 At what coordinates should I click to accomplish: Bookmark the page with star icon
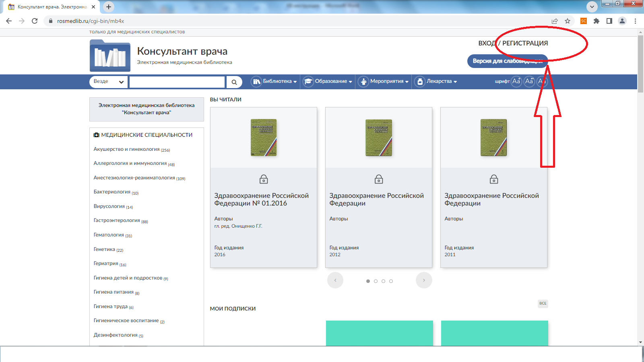click(x=568, y=21)
